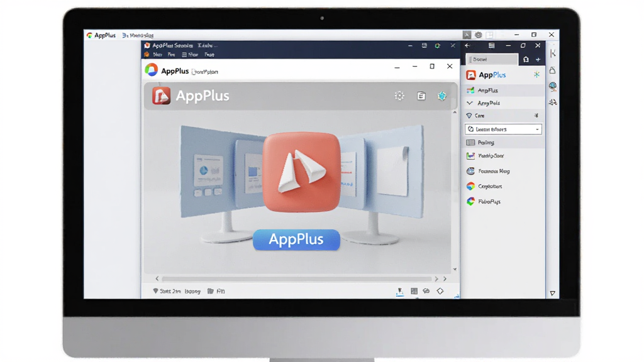Open the first menu in the dark menu bar
The height and width of the screenshot is (362, 644).
157,55
